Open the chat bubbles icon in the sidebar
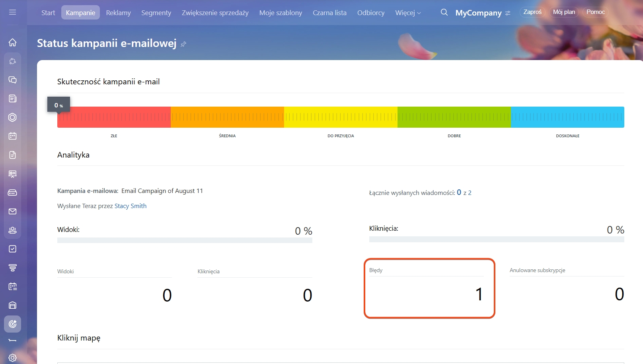643x364 pixels. 12,80
